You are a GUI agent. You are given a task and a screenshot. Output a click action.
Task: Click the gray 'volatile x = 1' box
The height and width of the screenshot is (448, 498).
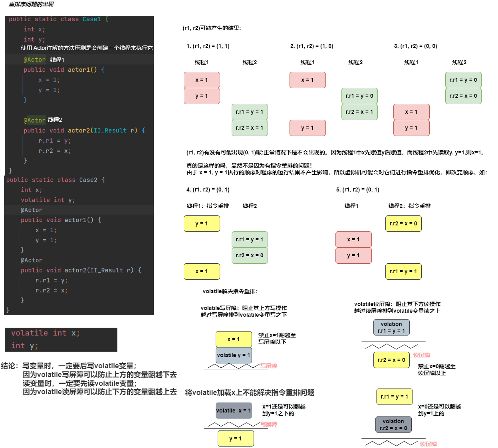(234, 411)
